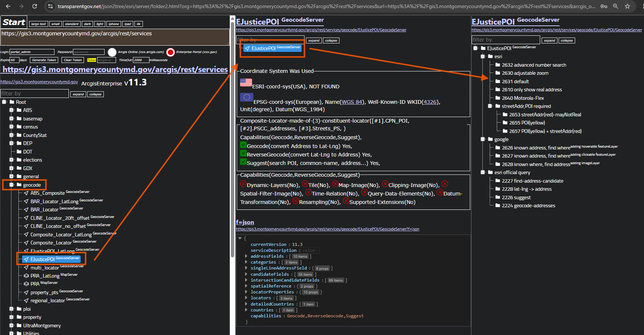Click the middle panel filter by field

(270, 40)
